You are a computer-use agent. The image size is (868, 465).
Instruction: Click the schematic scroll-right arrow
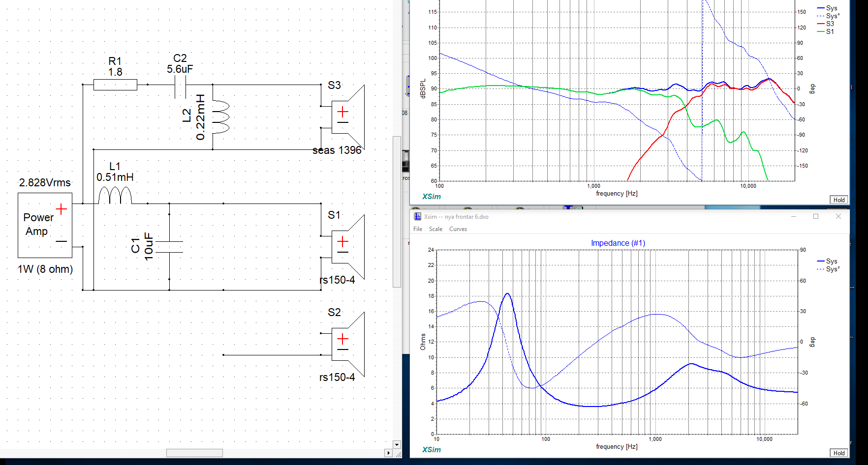[388, 453]
